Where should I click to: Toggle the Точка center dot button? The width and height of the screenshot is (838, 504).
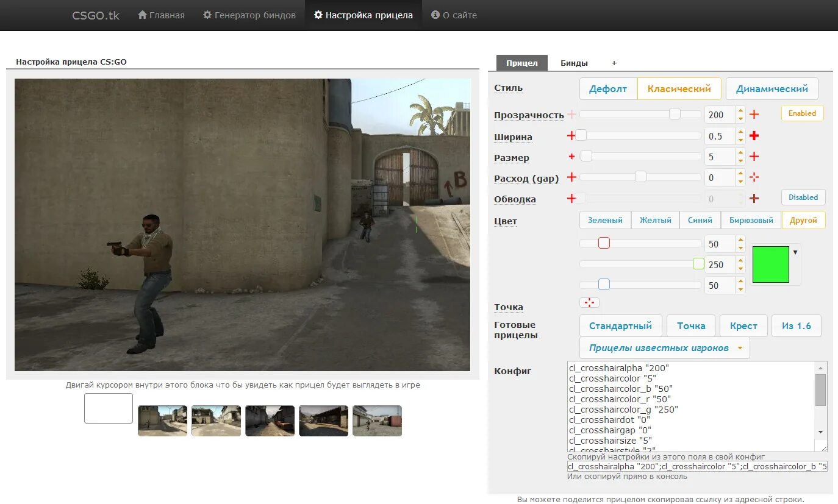tap(589, 303)
